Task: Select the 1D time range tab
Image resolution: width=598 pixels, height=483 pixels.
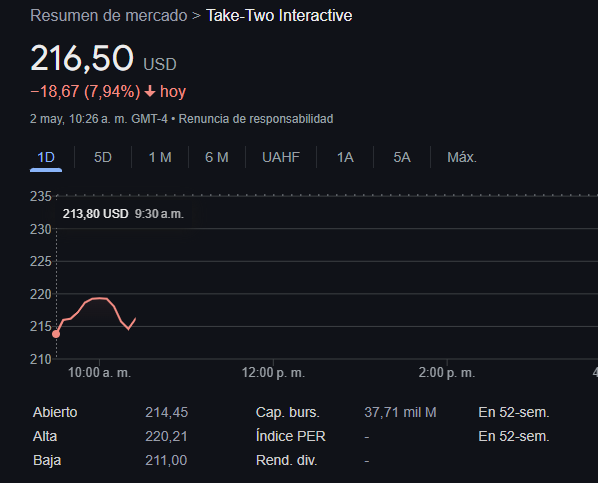Action: (46, 157)
